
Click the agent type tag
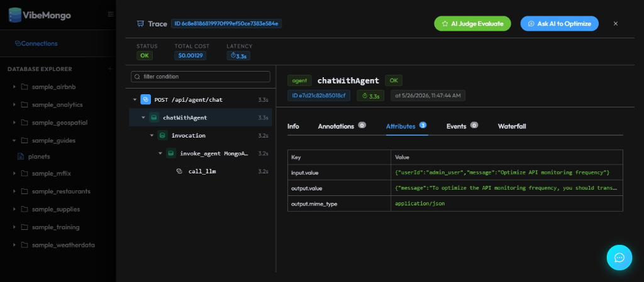(299, 81)
